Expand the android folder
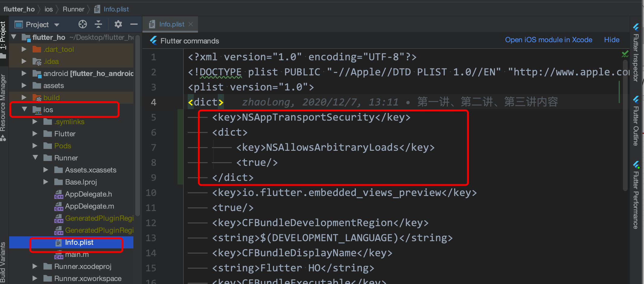Viewport: 644px width, 284px height. pyautogui.click(x=24, y=73)
